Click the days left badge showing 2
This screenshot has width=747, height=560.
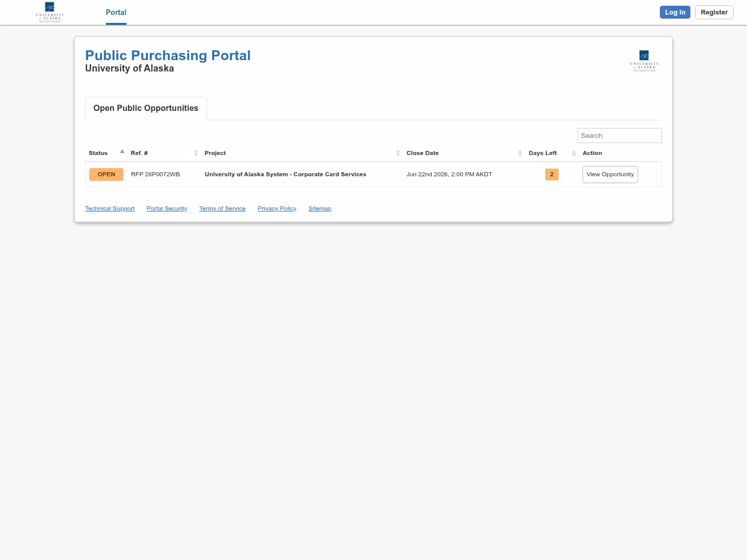[552, 174]
